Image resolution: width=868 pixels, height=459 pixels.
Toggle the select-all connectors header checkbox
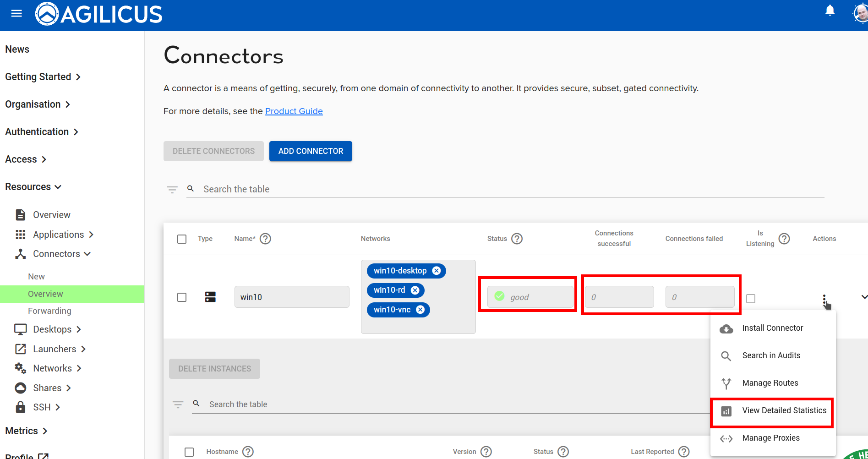pyautogui.click(x=182, y=239)
